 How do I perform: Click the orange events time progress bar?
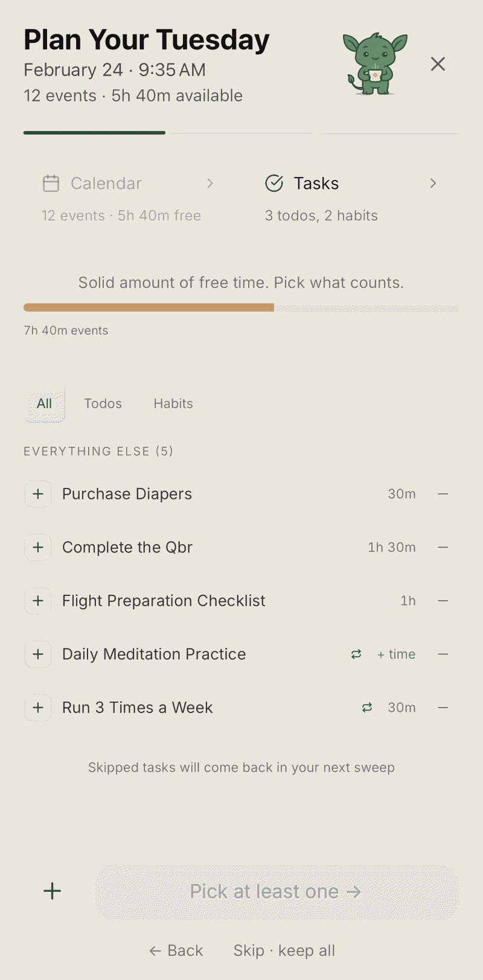coord(149,308)
